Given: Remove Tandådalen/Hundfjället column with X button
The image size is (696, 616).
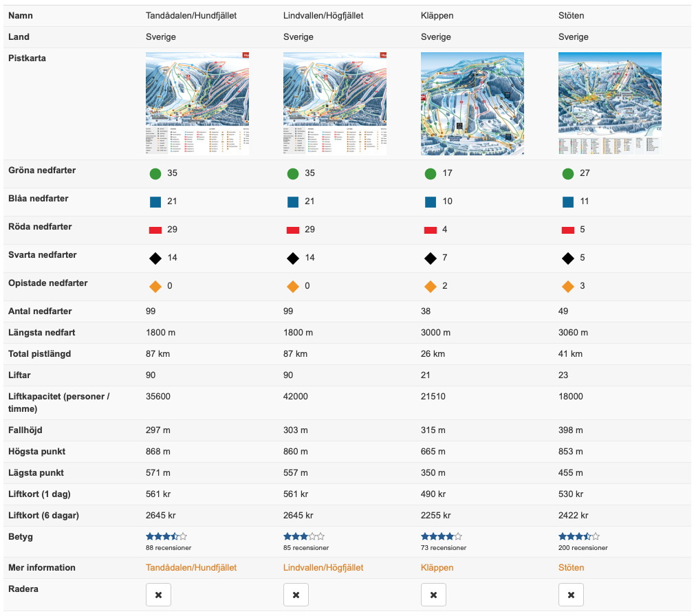Looking at the screenshot, I should (x=158, y=595).
